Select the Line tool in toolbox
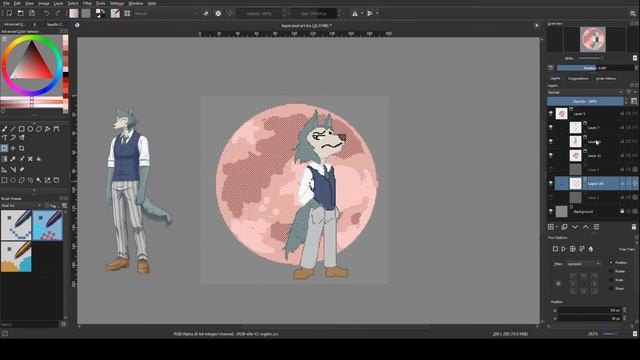 point(13,129)
